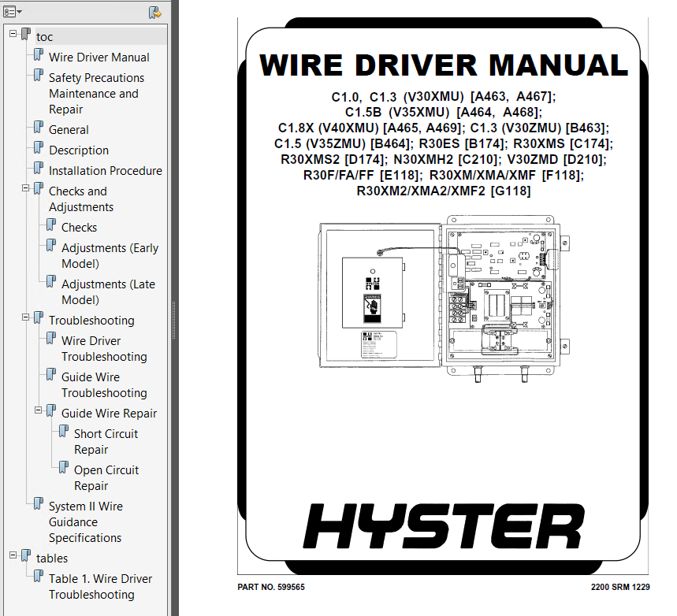Click the new bookmark icon in panel header
677x616 pixels.
click(154, 12)
